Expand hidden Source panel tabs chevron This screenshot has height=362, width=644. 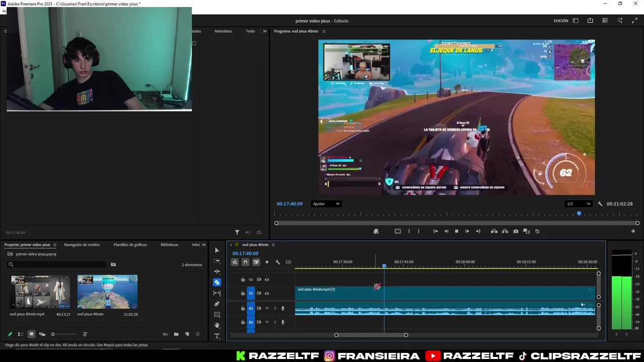click(x=265, y=31)
